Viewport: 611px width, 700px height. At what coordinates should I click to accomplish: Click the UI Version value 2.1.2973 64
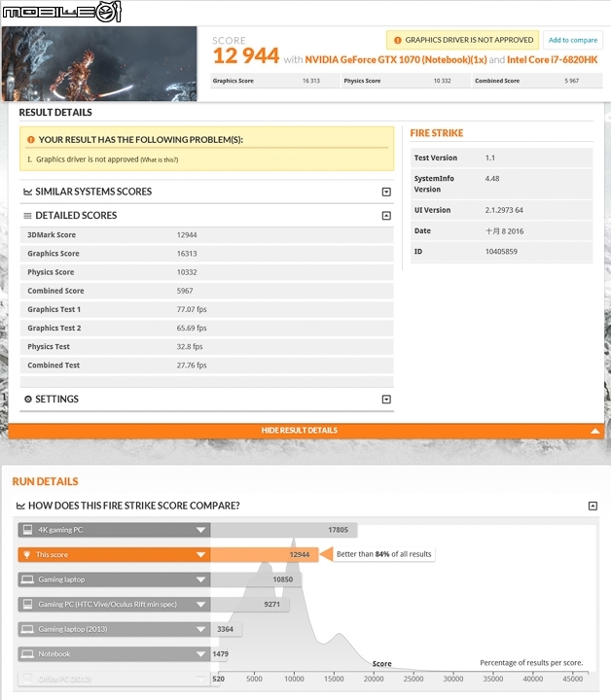[504, 210]
